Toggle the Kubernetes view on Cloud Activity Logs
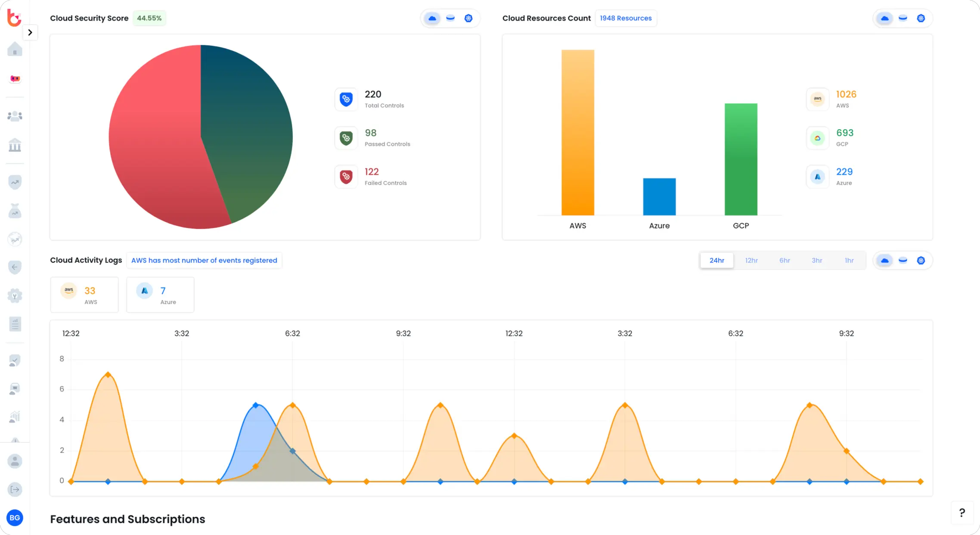980x535 pixels. pos(921,260)
